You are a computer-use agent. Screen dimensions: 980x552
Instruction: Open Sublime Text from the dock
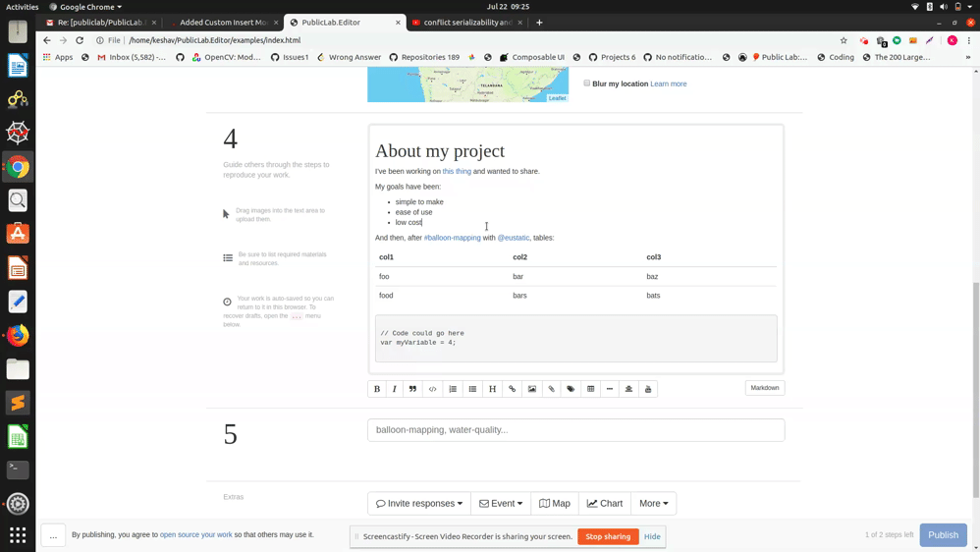(18, 404)
